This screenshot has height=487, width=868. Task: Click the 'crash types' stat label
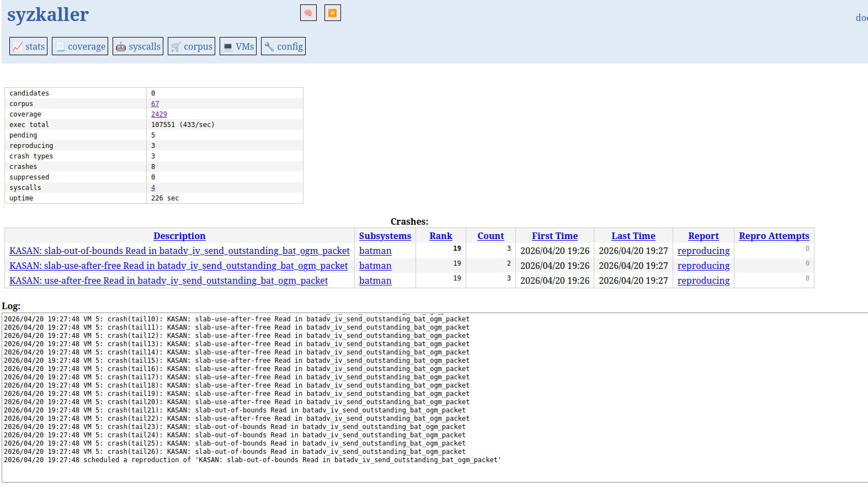pos(31,156)
